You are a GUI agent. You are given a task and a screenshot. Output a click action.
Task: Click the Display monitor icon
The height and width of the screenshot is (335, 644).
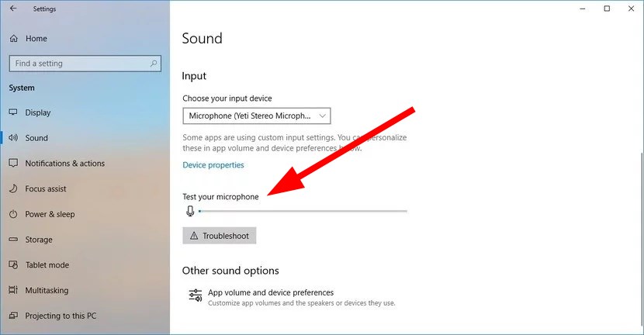coord(13,112)
